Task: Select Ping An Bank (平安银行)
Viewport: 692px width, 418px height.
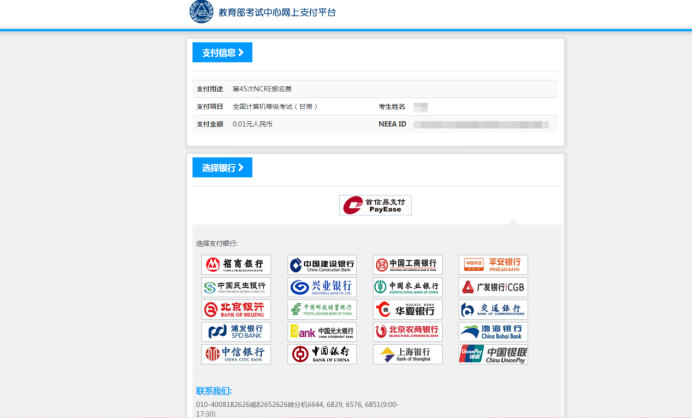Action: click(493, 265)
